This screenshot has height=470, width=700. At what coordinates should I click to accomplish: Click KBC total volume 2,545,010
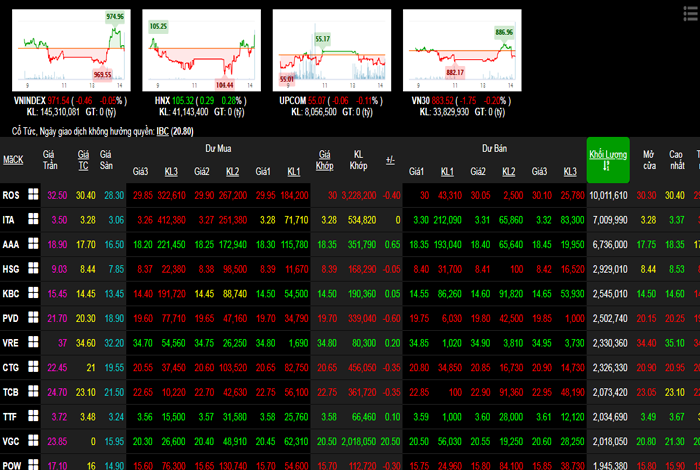(610, 293)
